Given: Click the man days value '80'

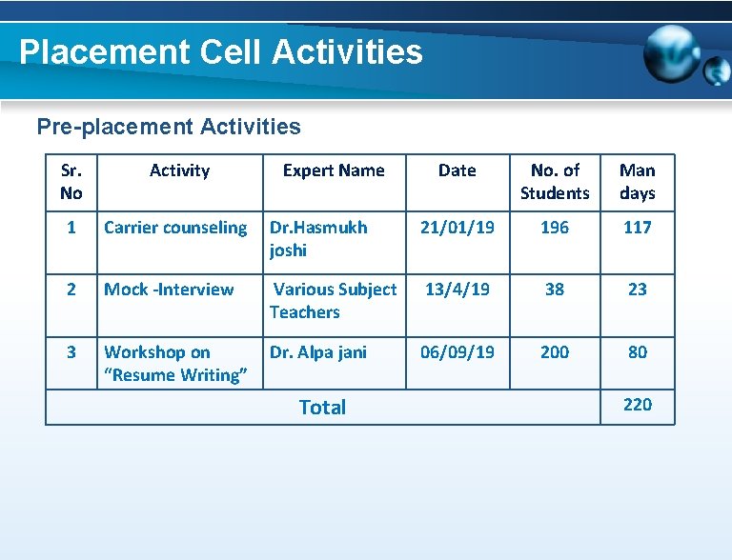Looking at the screenshot, I should (638, 351).
